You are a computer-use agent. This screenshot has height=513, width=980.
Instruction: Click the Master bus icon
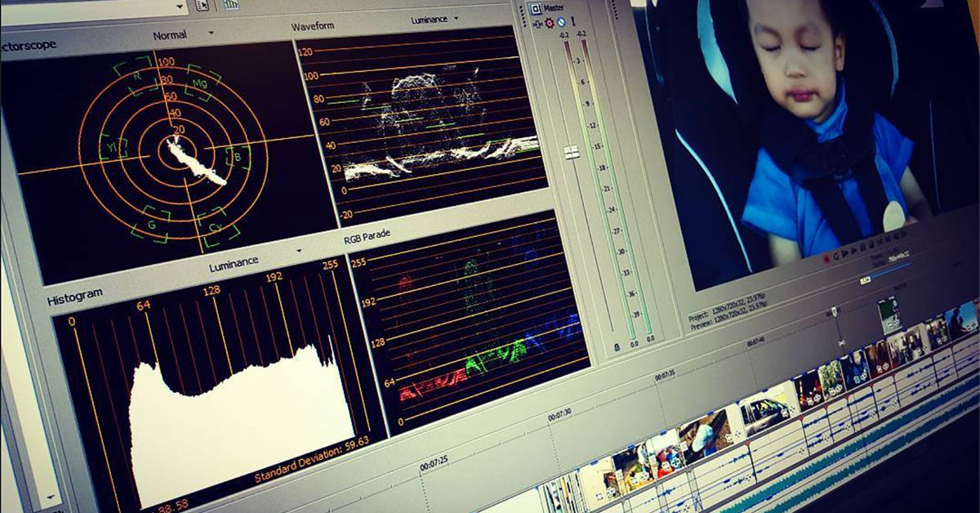point(536,9)
